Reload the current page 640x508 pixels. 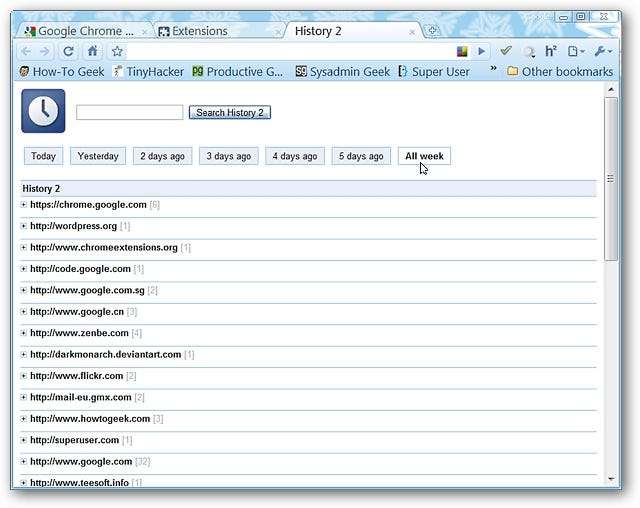tap(68, 51)
